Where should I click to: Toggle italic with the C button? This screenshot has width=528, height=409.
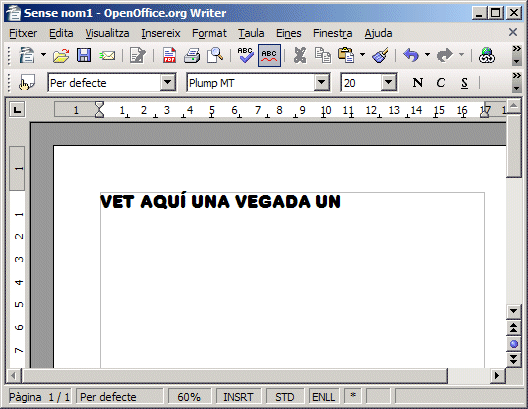pos(440,83)
